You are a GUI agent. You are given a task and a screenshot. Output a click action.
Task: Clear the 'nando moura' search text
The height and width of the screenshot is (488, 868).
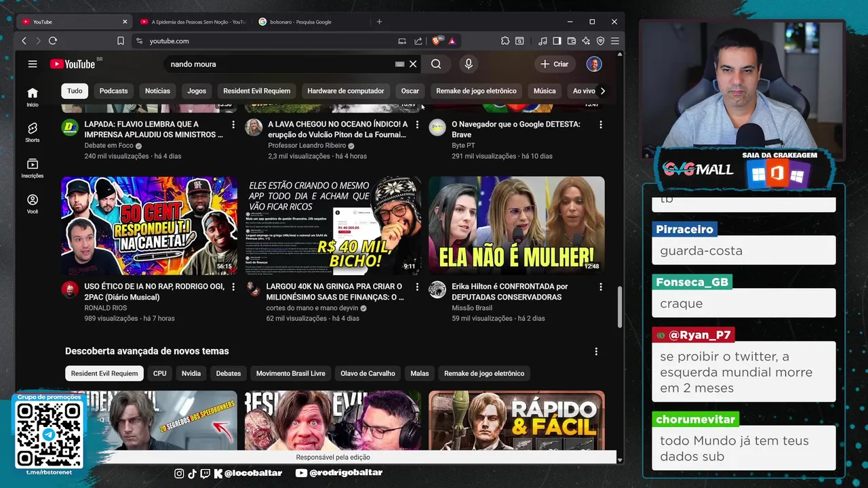click(413, 64)
